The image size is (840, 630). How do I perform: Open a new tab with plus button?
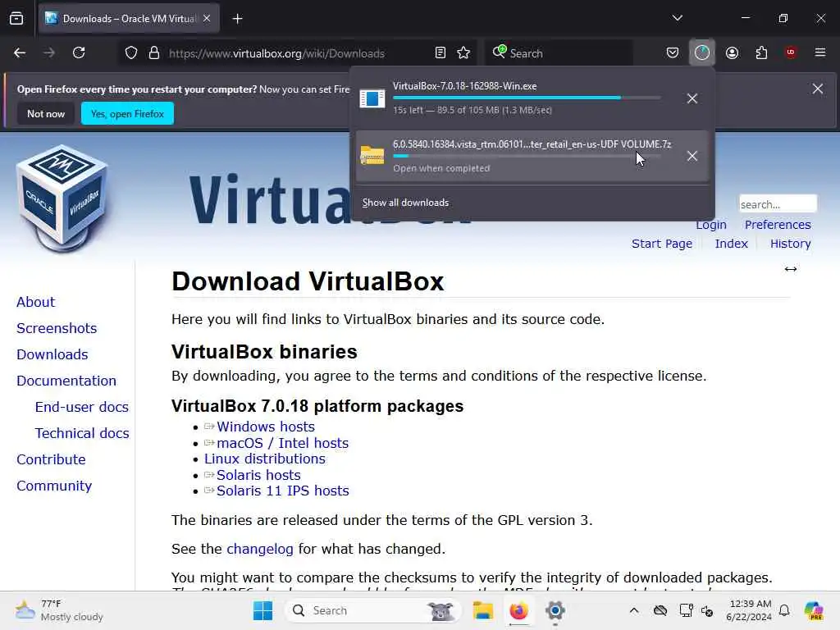click(237, 19)
